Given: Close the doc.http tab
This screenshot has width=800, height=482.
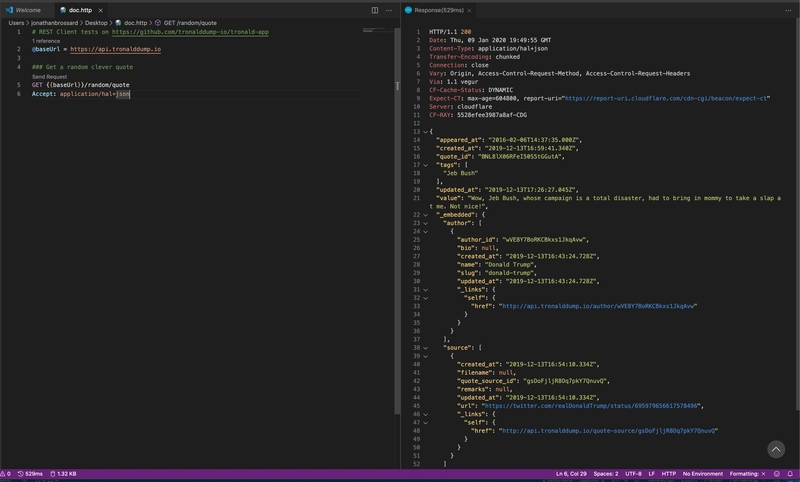Looking at the screenshot, I should pyautogui.click(x=101, y=10).
